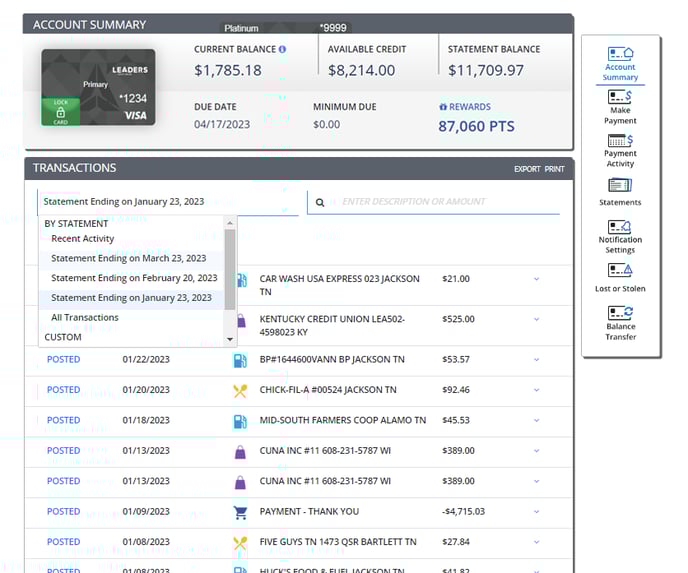Click the 04/17/2023 due date
688x573 pixels.
pos(222,125)
